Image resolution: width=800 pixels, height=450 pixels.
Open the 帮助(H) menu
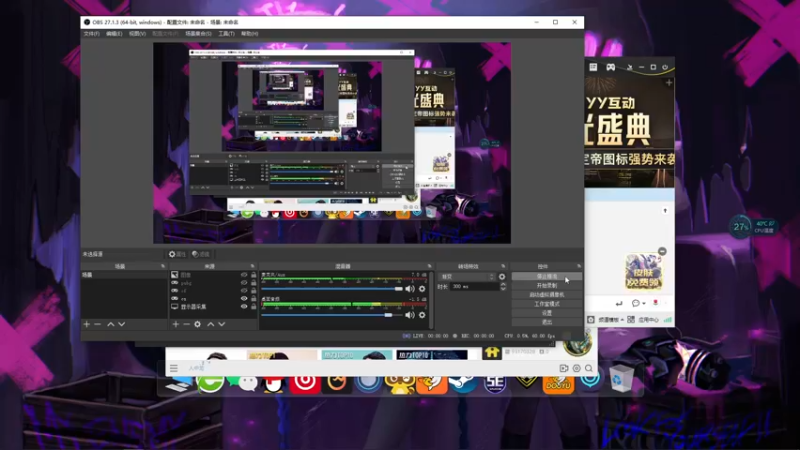click(249, 34)
